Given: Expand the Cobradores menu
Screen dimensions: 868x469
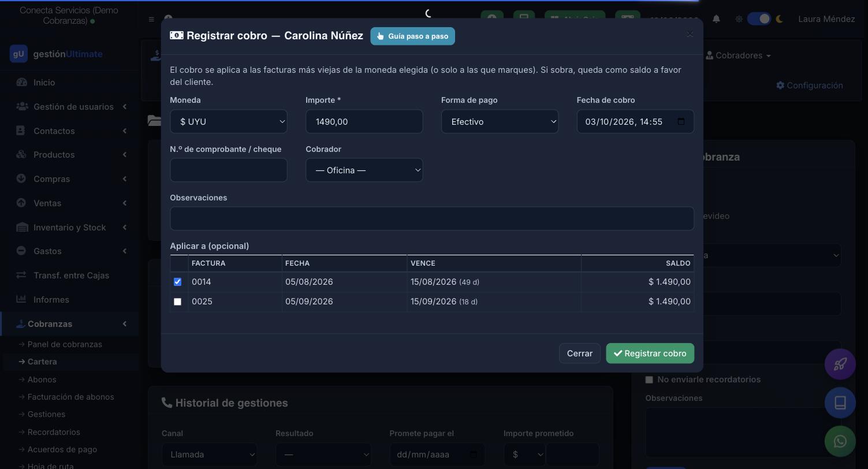Looking at the screenshot, I should tap(739, 55).
